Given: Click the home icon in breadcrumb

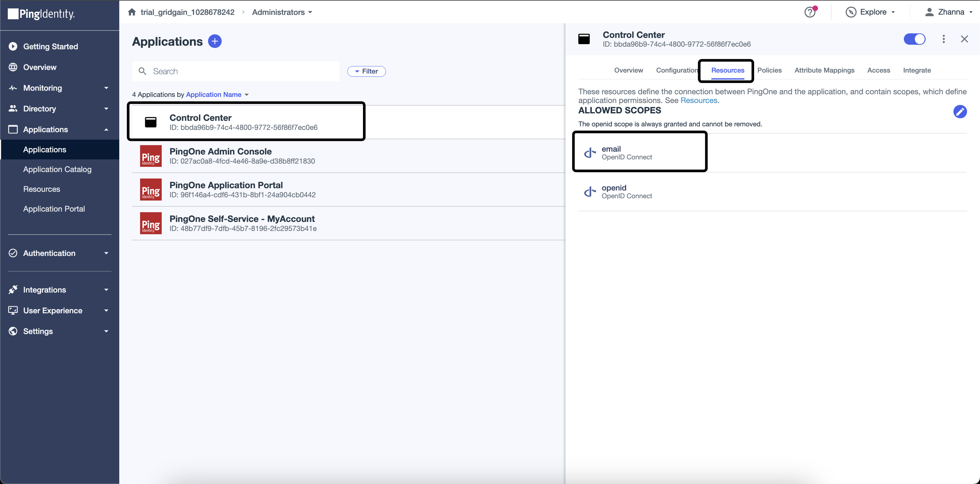Looking at the screenshot, I should [132, 12].
